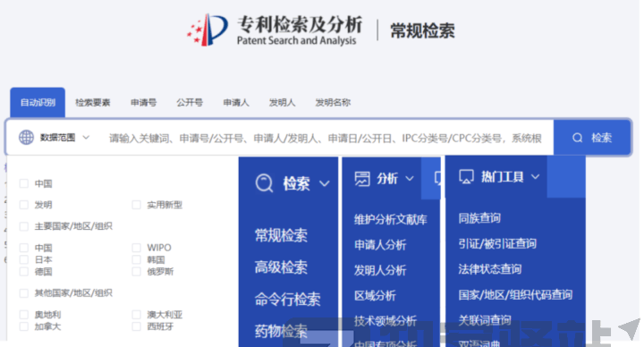Click the blue 检索 search button

point(592,138)
